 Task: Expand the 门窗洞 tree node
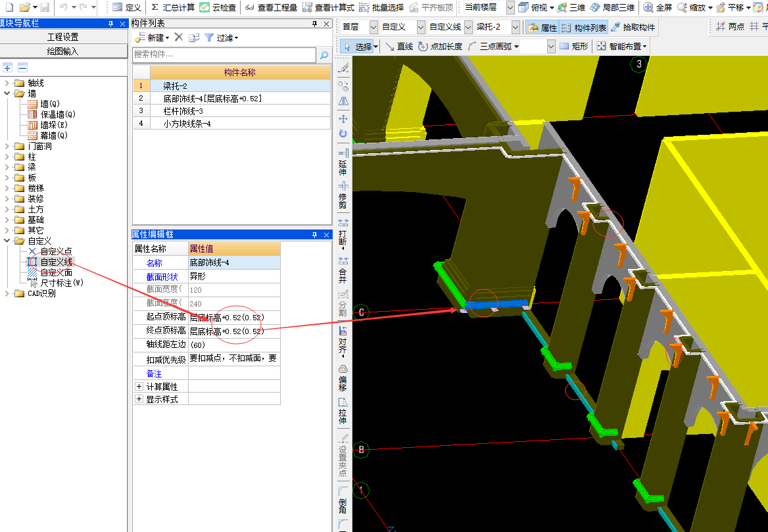tap(7, 146)
